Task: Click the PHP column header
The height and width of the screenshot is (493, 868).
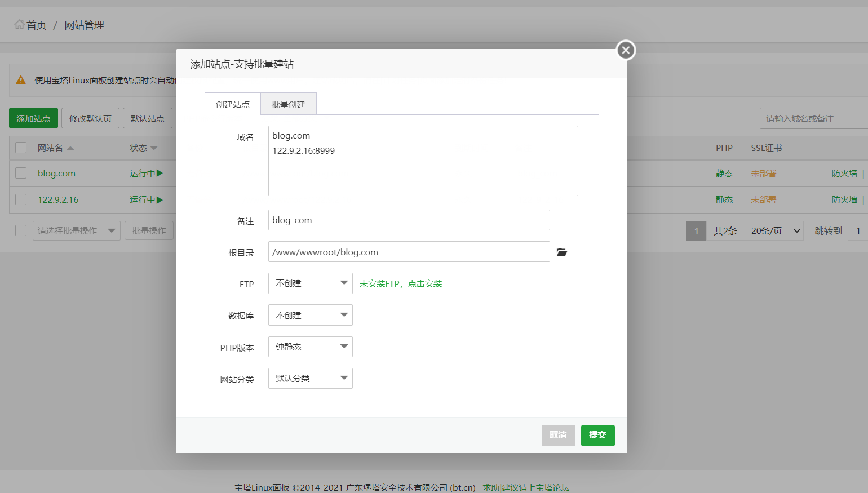Action: tap(724, 148)
